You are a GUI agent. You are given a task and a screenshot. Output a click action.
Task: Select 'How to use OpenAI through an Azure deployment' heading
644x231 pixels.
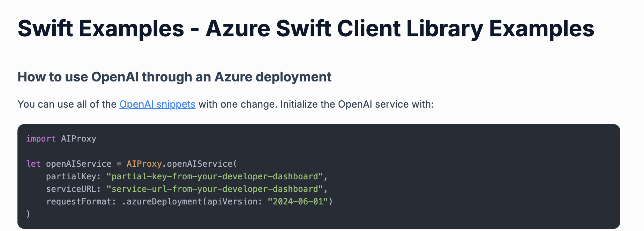point(174,77)
